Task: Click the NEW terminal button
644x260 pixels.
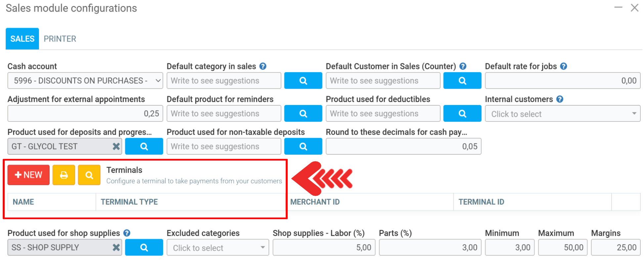Action: (28, 175)
